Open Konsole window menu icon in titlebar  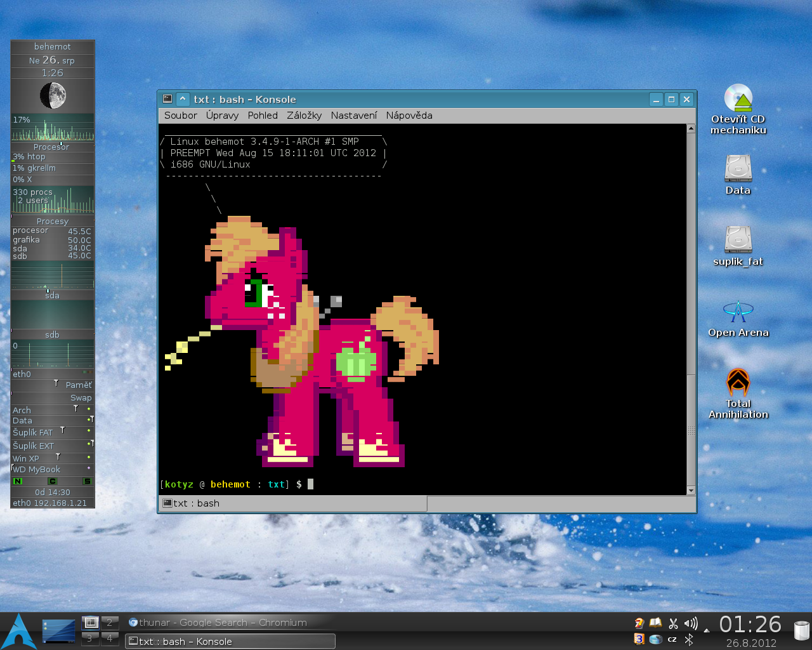(x=167, y=99)
